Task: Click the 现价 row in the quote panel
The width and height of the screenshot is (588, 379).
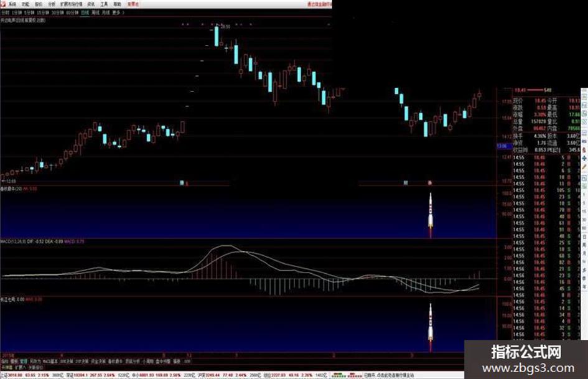Action: coord(530,101)
